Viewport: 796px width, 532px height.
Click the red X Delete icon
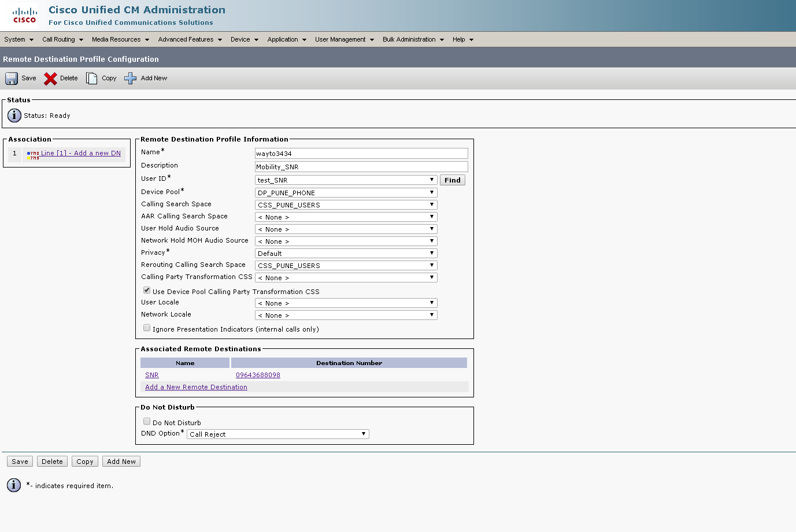51,79
